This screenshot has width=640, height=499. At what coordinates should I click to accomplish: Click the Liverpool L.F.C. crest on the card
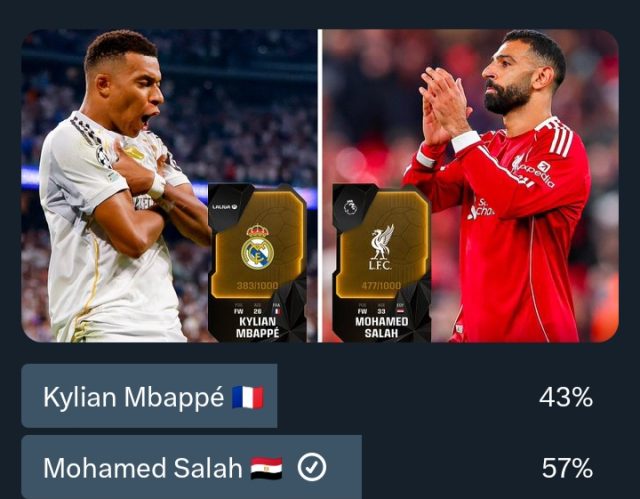point(380,247)
